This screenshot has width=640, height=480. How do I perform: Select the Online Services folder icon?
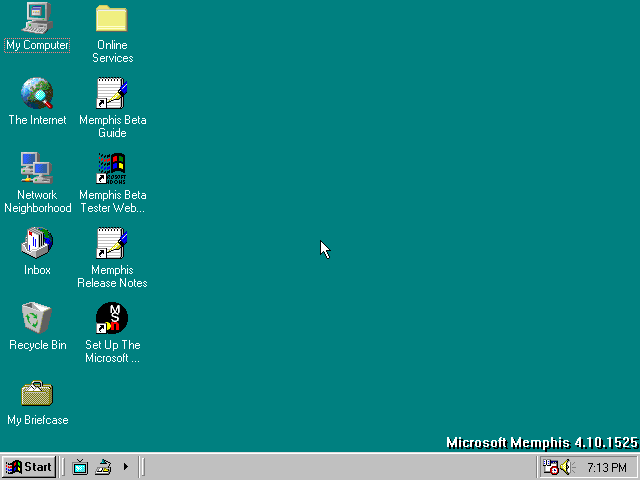(112, 18)
